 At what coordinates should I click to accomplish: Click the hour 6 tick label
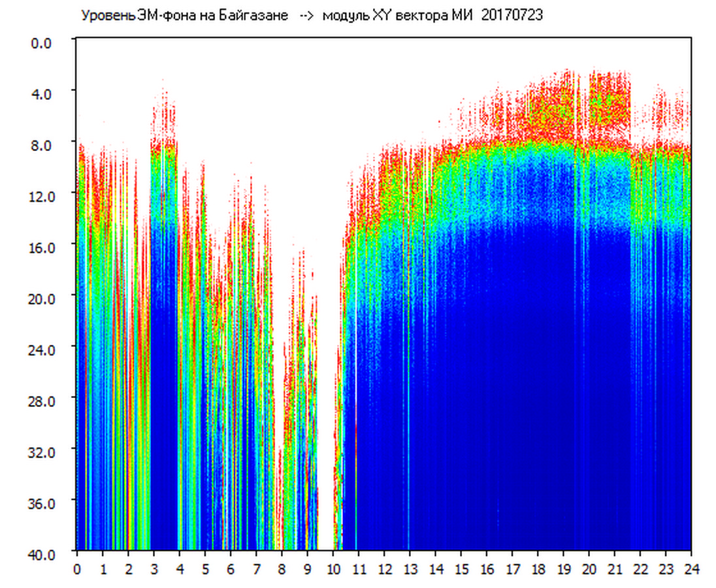pyautogui.click(x=231, y=569)
